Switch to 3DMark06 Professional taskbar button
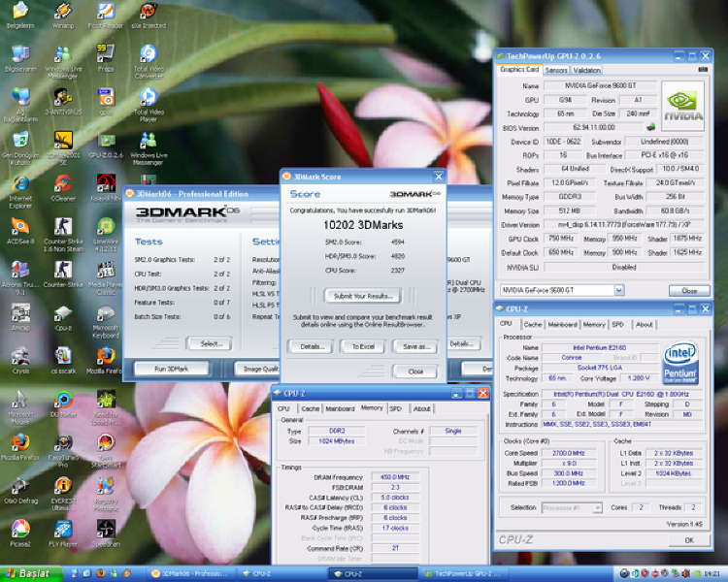Viewport: 728px width, 582px height. pos(192,574)
